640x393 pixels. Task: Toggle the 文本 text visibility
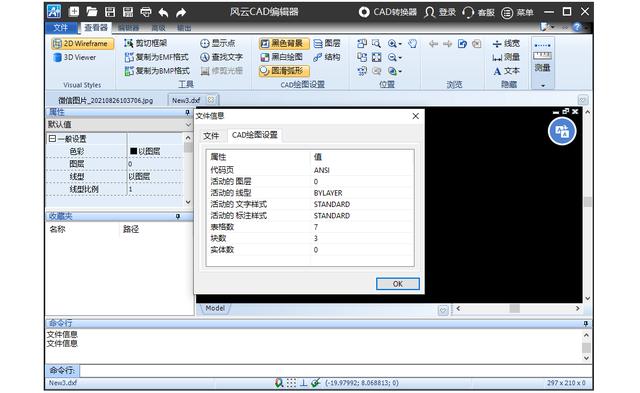[x=506, y=71]
